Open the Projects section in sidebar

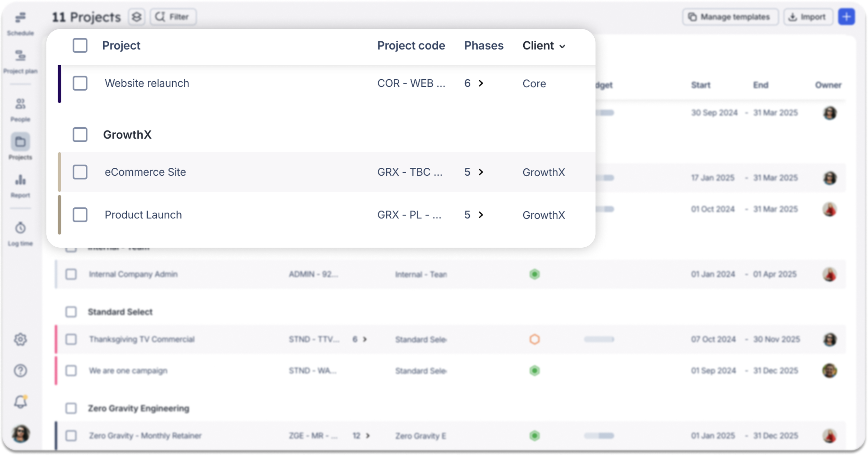coord(20,142)
